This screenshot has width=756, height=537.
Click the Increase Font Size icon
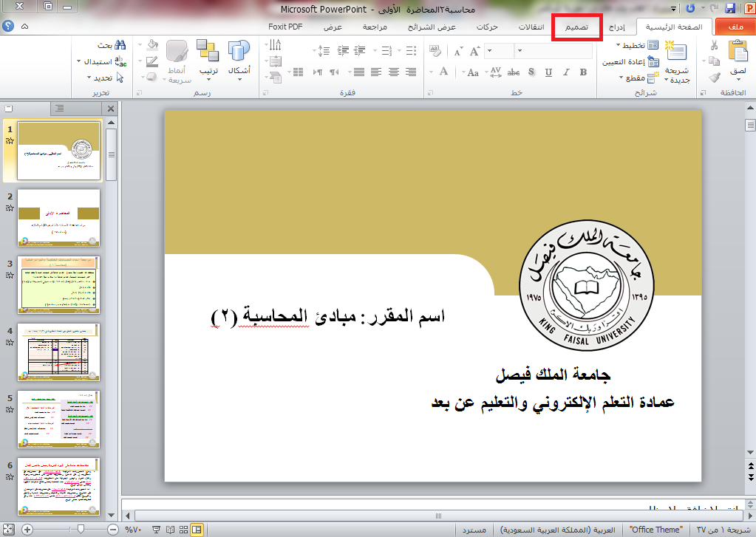(474, 51)
